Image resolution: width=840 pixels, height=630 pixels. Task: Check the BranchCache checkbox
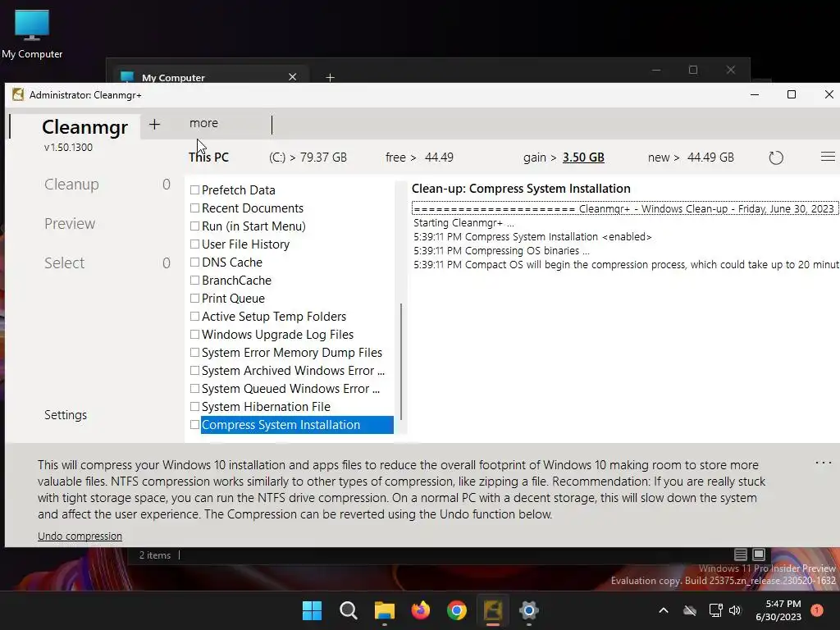point(195,281)
